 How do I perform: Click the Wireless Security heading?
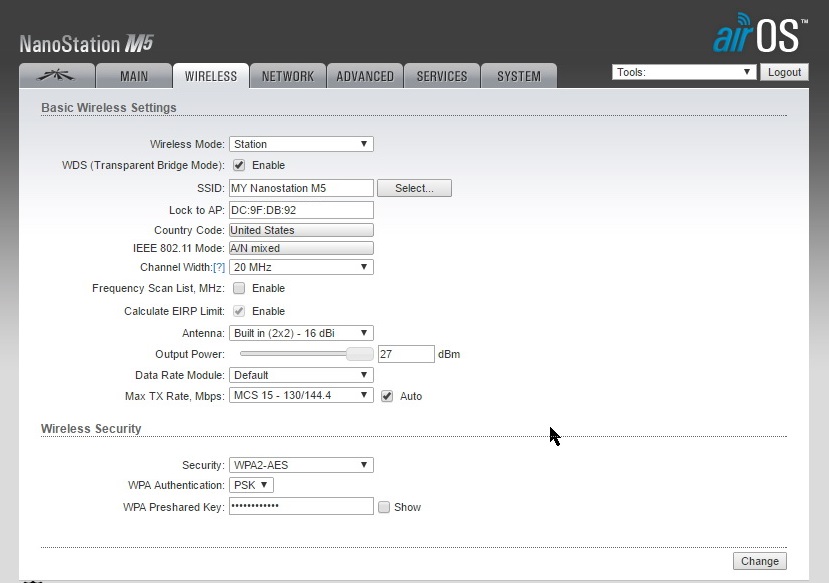coord(91,429)
